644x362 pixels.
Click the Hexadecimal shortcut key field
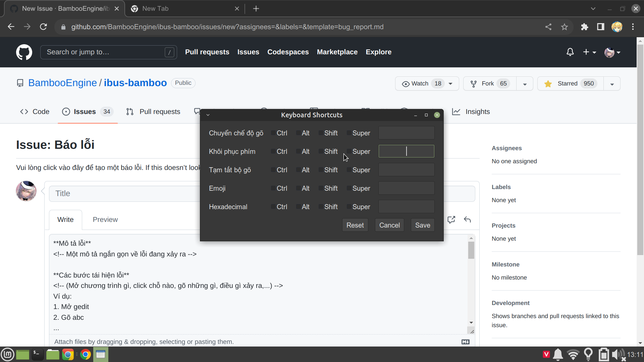[x=406, y=207]
